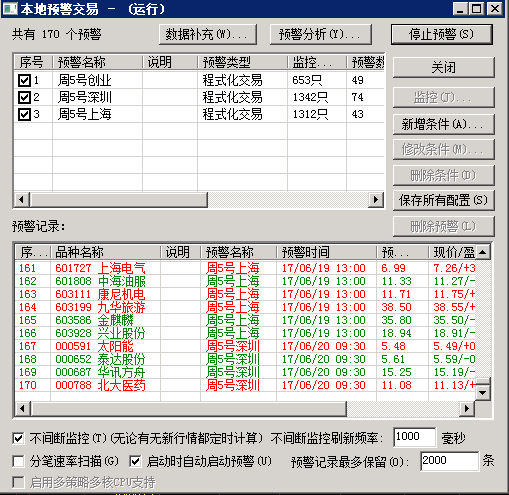Click 预警时间 column header
The height and width of the screenshot is (495, 509).
(x=326, y=252)
